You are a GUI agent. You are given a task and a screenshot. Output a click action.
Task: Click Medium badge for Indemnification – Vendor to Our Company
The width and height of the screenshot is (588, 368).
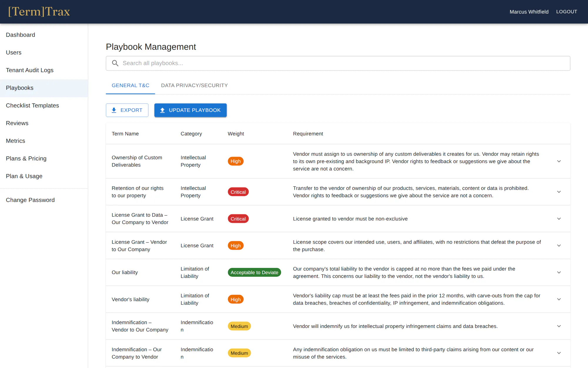pyautogui.click(x=239, y=326)
